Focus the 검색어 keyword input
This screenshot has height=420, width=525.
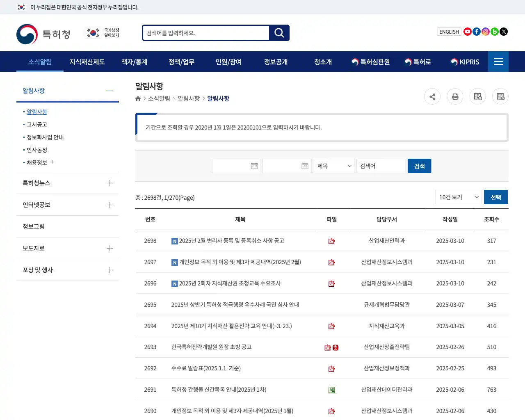(381, 166)
